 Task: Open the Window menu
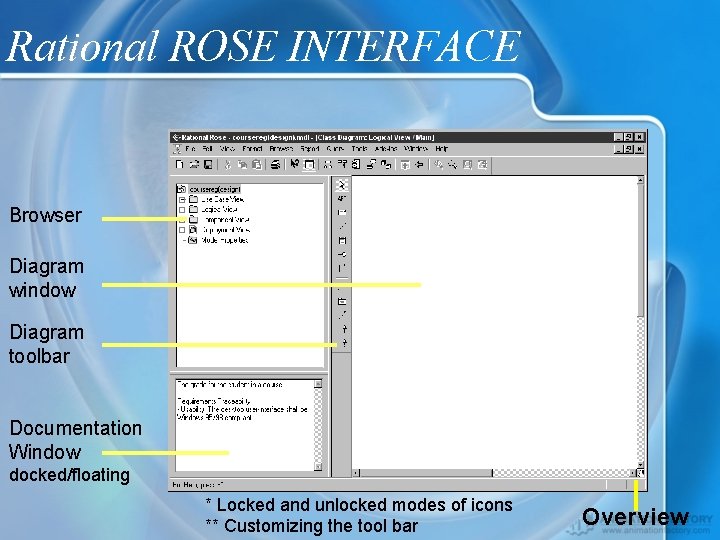416,149
